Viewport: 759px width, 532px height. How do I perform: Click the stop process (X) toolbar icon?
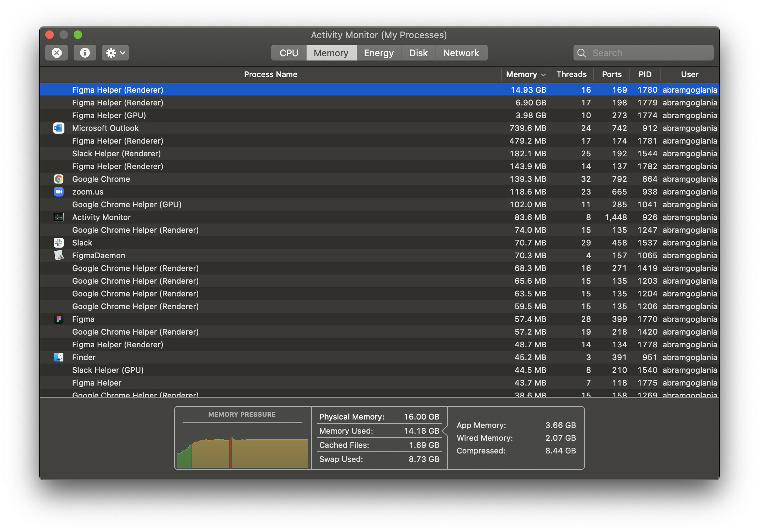(x=57, y=53)
